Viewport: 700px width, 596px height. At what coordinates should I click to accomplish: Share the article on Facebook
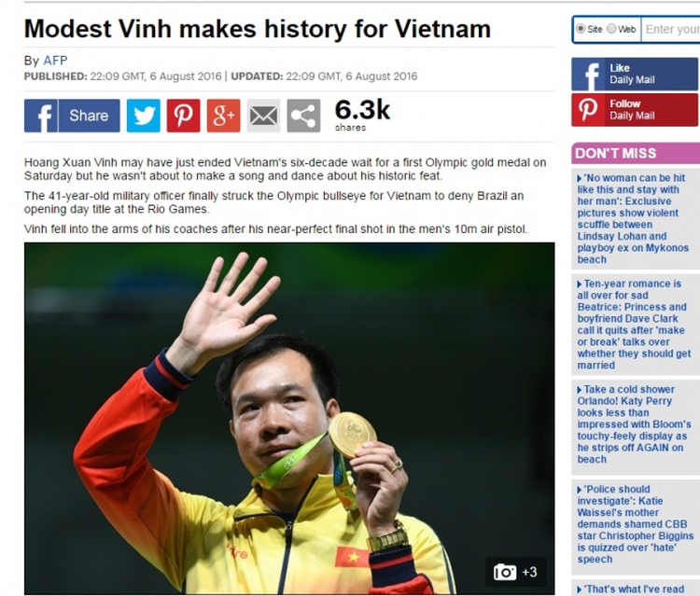72,116
